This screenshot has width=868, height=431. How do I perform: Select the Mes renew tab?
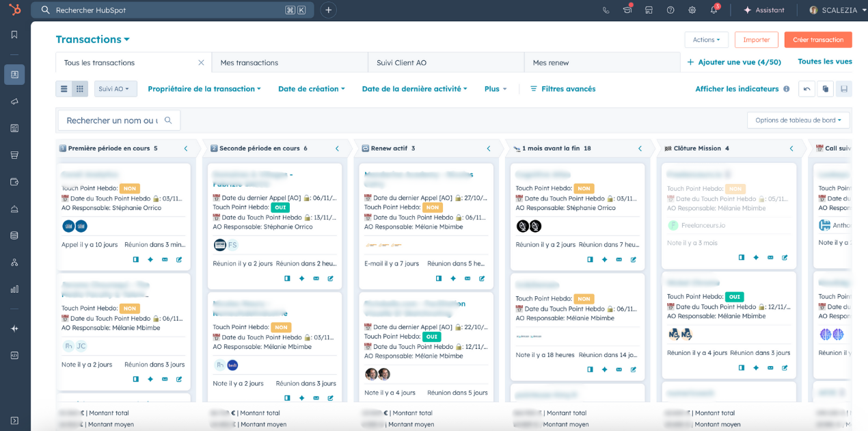tap(602, 62)
